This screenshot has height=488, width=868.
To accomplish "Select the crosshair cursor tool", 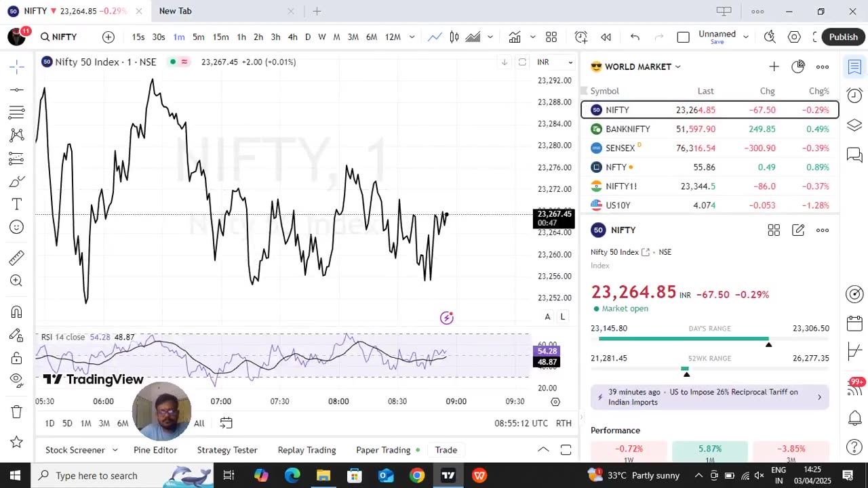I will click(17, 66).
